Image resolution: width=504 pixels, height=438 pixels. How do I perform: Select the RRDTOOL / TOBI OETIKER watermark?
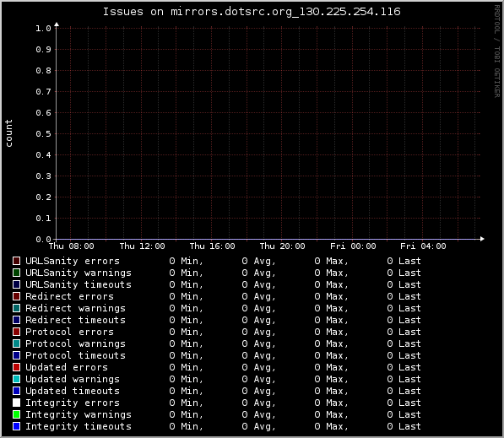point(497,51)
